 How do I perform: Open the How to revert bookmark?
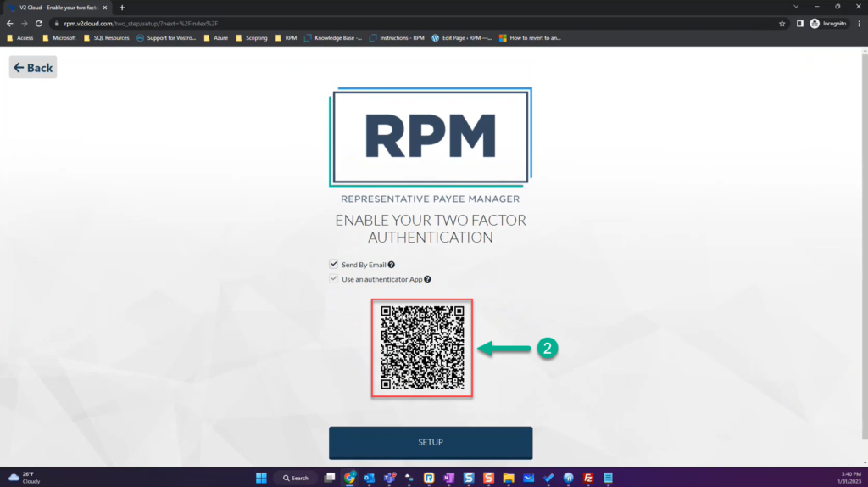530,38
